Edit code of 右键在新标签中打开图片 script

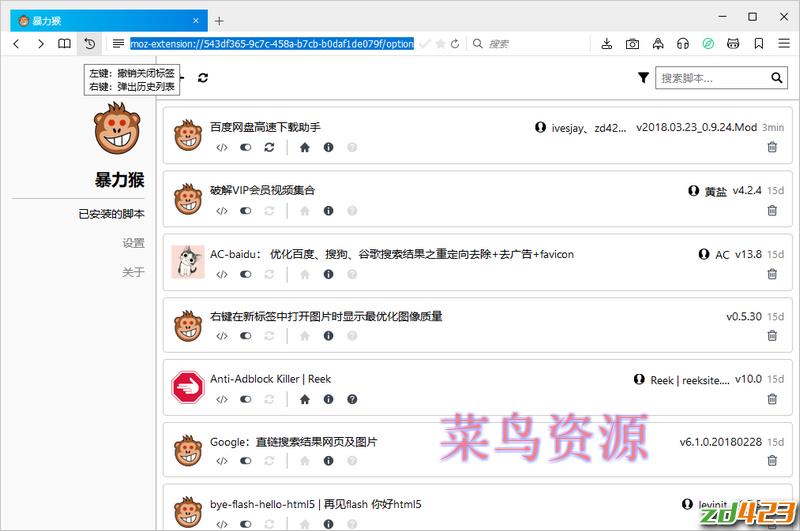point(222,336)
